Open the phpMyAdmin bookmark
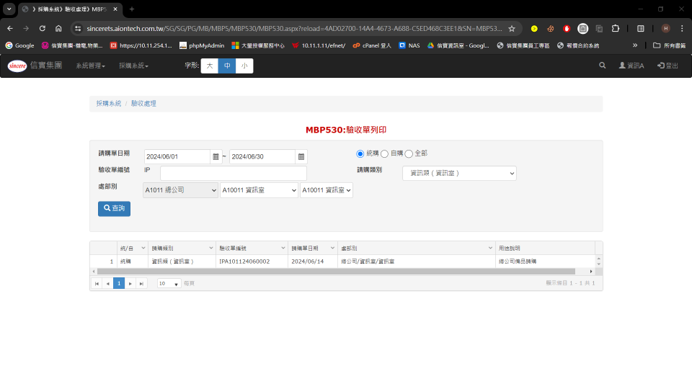Screen dimensions: 692x371 (x=202, y=45)
